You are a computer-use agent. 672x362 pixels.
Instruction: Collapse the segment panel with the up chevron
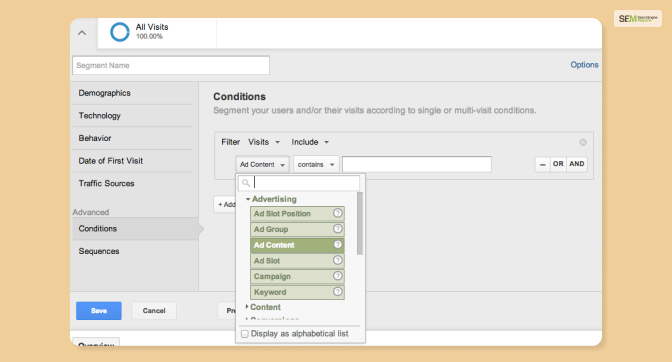tap(82, 33)
